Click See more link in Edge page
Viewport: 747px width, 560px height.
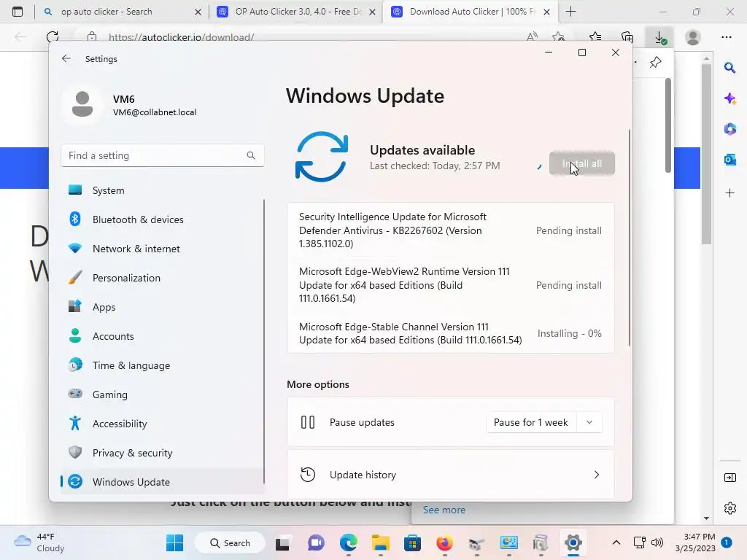444,510
